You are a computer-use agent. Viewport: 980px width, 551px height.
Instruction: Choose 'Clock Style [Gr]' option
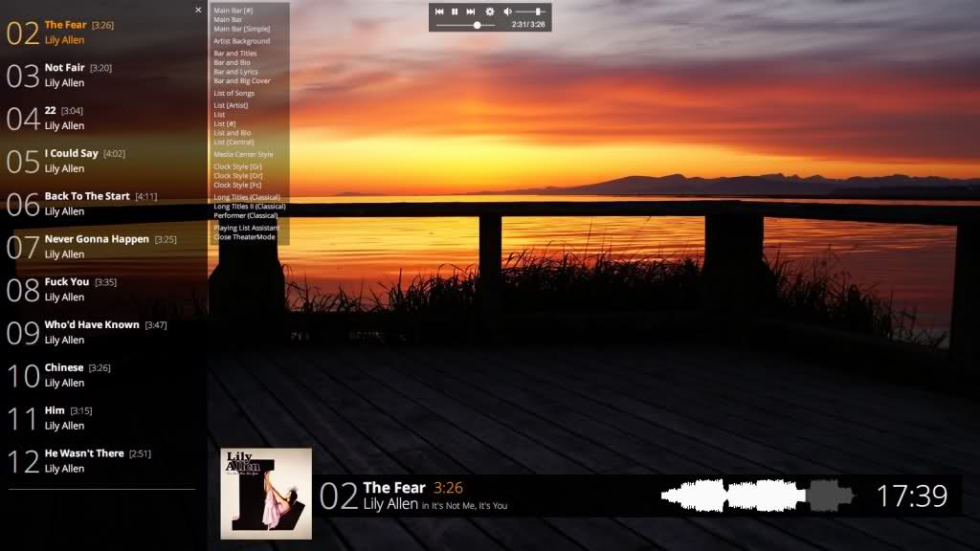tap(237, 166)
